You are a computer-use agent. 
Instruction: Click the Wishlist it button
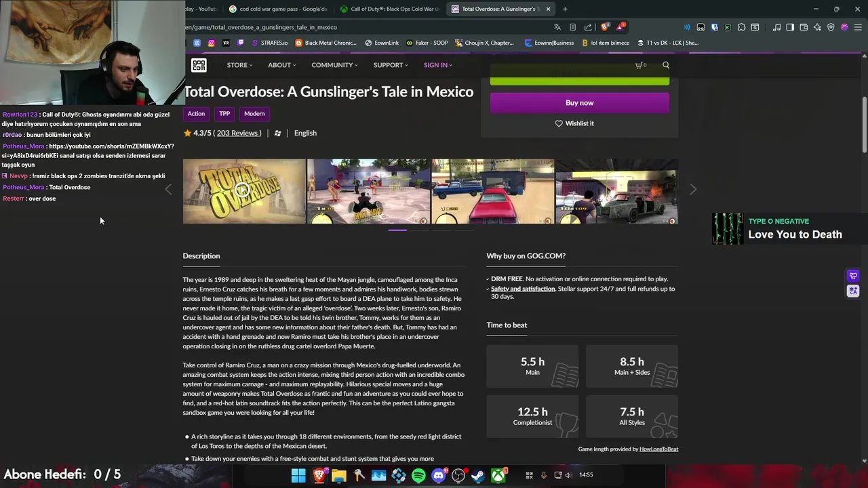coord(574,123)
